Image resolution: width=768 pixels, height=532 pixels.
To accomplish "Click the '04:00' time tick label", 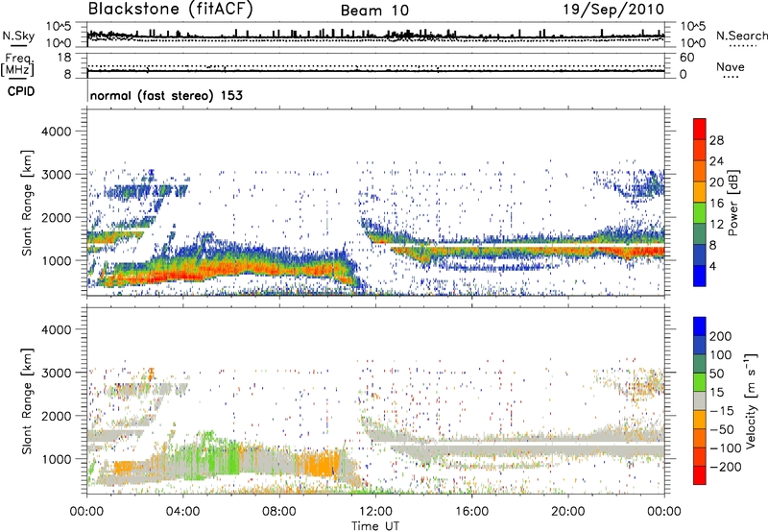I will tap(182, 512).
